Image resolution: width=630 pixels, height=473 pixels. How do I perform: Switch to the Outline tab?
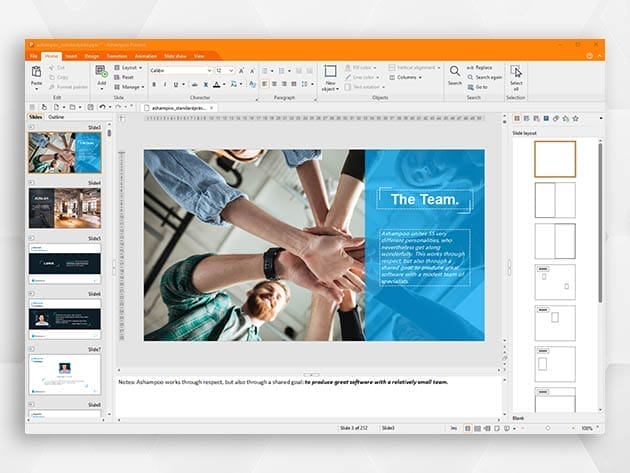(x=57, y=117)
